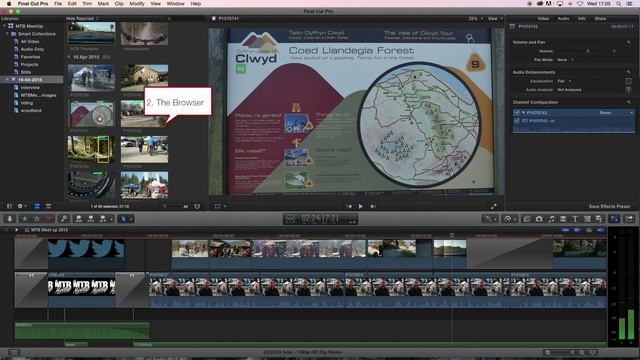The width and height of the screenshot is (640, 360).
Task: Open the Pan Mode None dropdown
Action: pyautogui.click(x=565, y=60)
